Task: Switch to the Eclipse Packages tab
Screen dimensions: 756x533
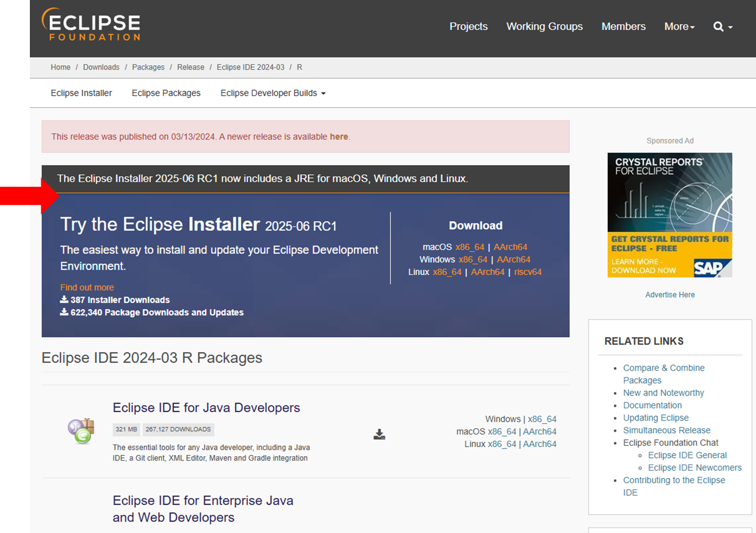Action: click(x=166, y=93)
